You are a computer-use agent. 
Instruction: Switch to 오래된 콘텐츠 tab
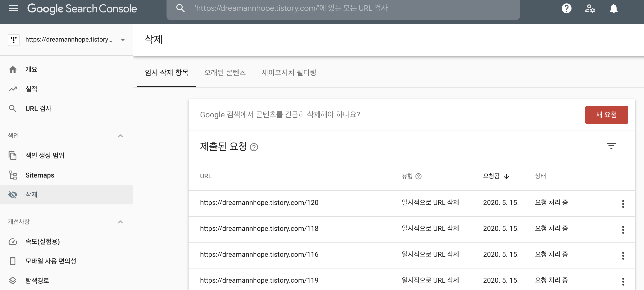[x=225, y=73]
